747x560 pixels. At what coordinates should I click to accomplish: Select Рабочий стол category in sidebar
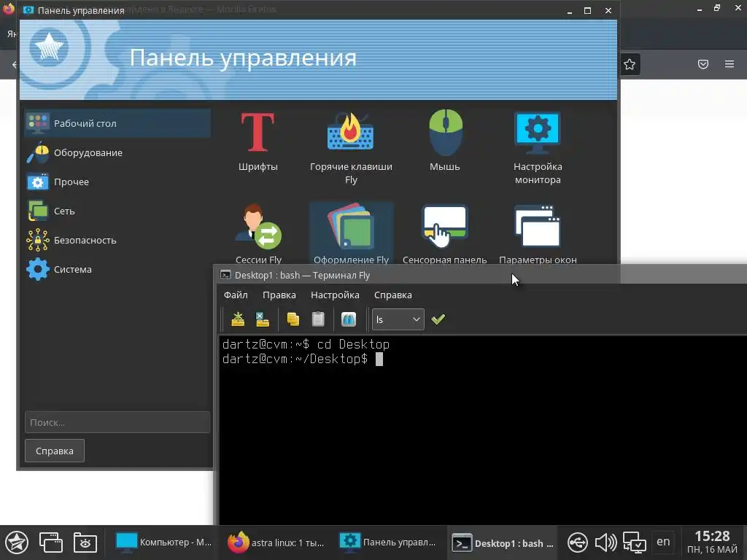[117, 123]
